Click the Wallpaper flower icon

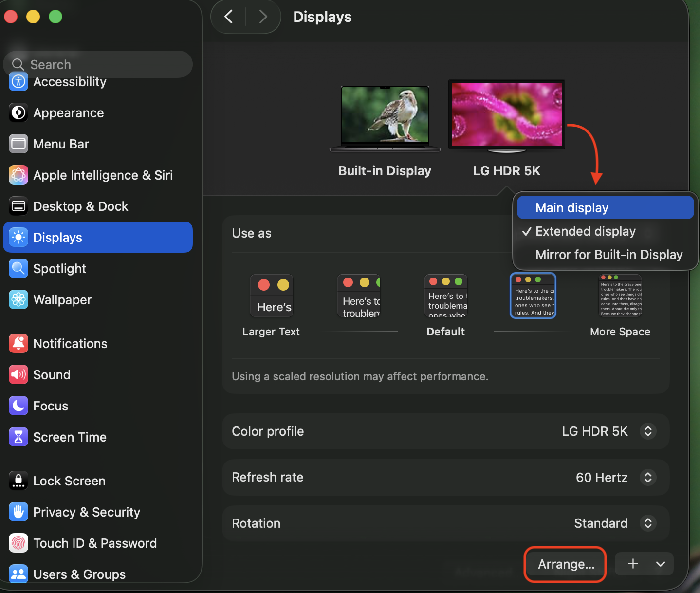coord(18,300)
